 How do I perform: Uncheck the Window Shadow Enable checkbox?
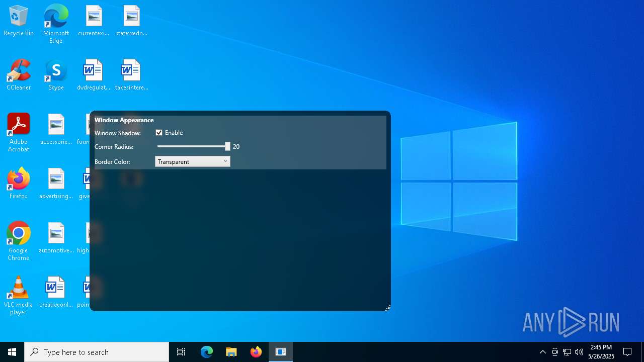point(159,133)
